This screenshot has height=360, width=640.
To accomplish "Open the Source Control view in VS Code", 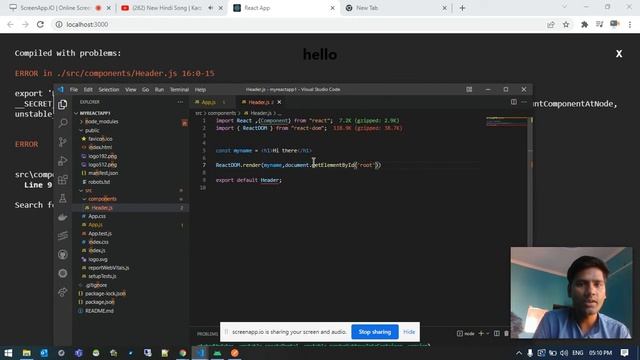I will pyautogui.click(x=62, y=142).
